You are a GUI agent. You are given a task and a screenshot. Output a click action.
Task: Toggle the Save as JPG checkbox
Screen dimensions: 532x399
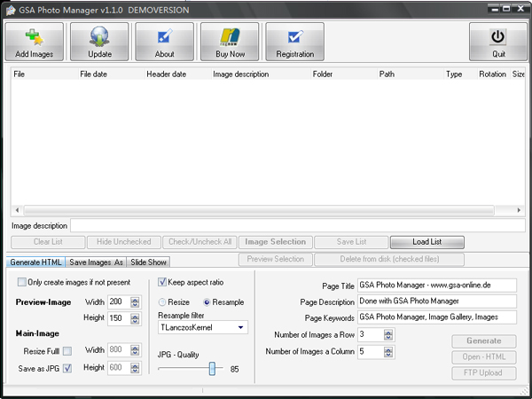[67, 368]
